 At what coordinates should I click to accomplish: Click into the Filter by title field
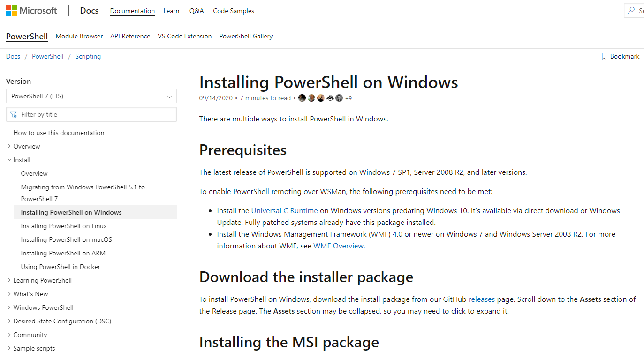pos(91,114)
